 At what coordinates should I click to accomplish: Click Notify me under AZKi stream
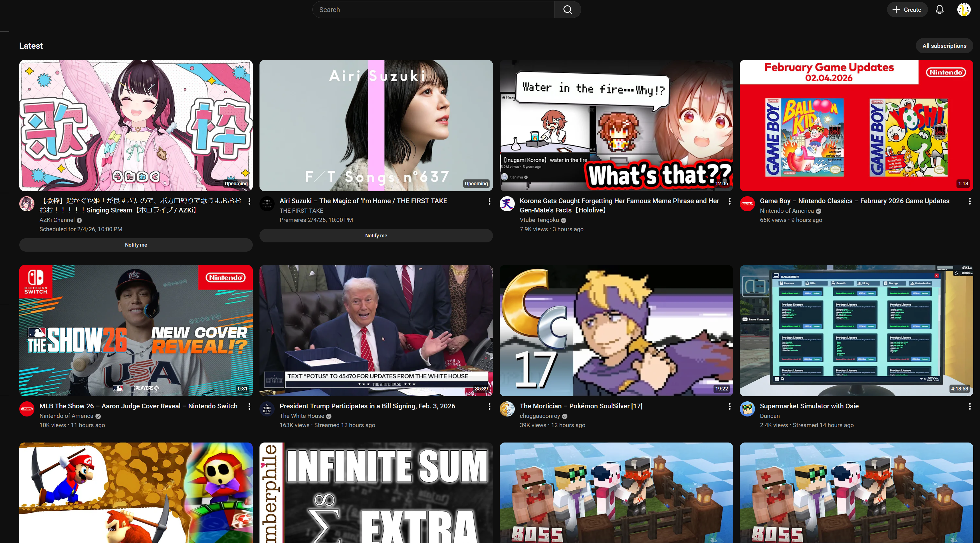pyautogui.click(x=136, y=245)
